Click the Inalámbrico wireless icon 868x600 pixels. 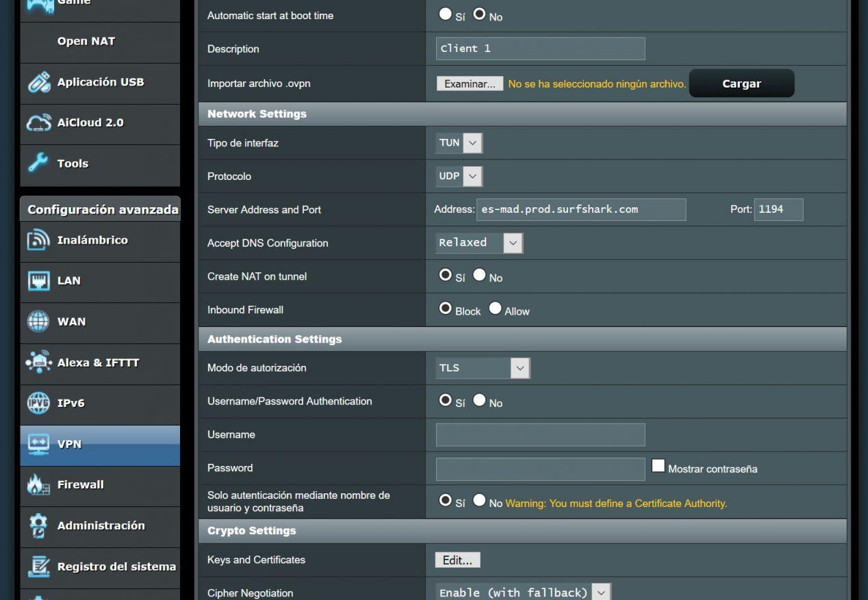coord(39,240)
